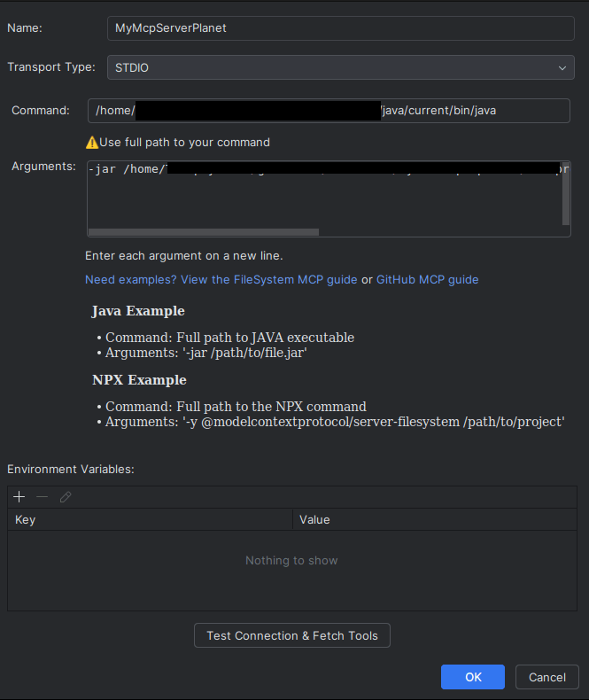Click the add environment variable plus icon
Image resolution: width=589 pixels, height=700 pixels.
(x=19, y=497)
